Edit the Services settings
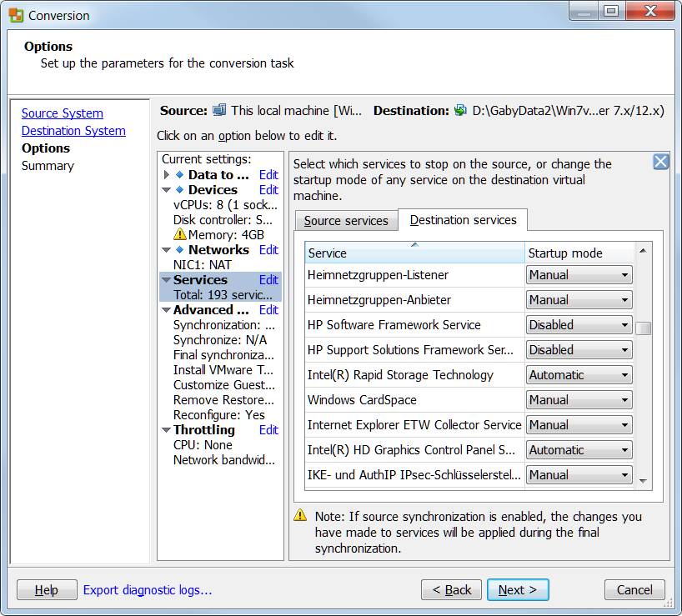The height and width of the screenshot is (616, 682). [268, 279]
